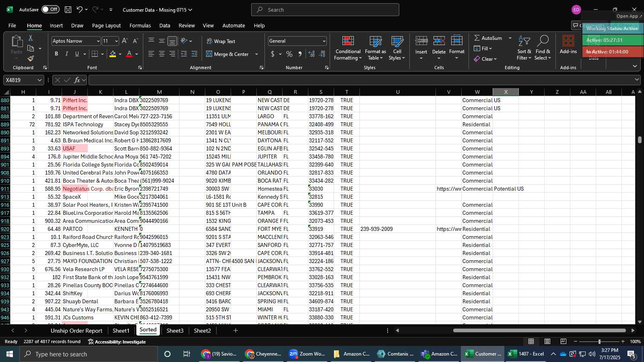
Task: Click the Windows Start button
Action: [x=10, y=354]
